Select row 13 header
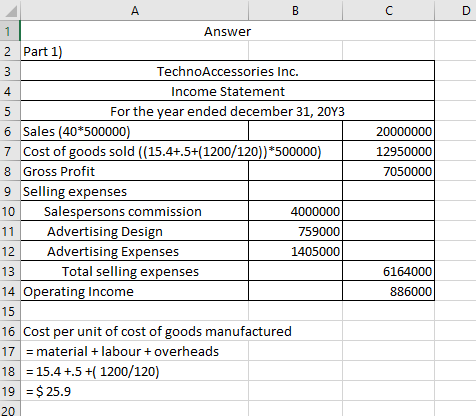 10,271
